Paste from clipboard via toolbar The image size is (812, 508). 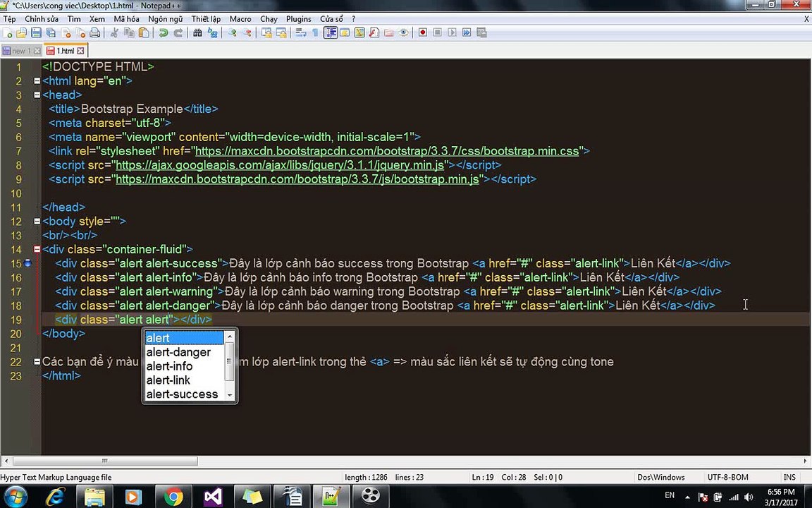coord(144,32)
